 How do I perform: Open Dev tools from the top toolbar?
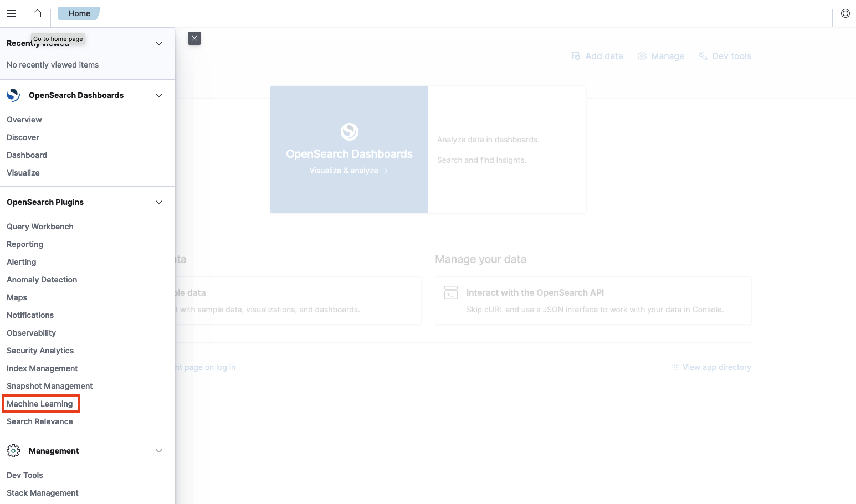pos(725,55)
